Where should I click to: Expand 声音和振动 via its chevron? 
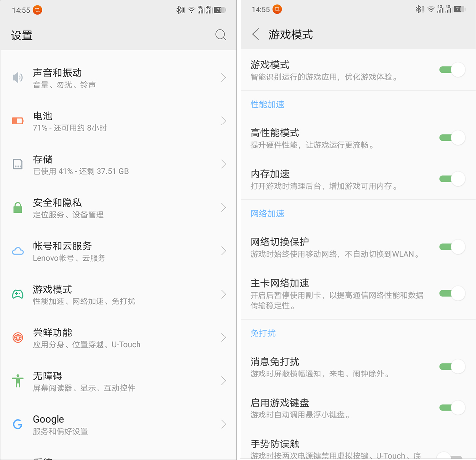click(224, 78)
